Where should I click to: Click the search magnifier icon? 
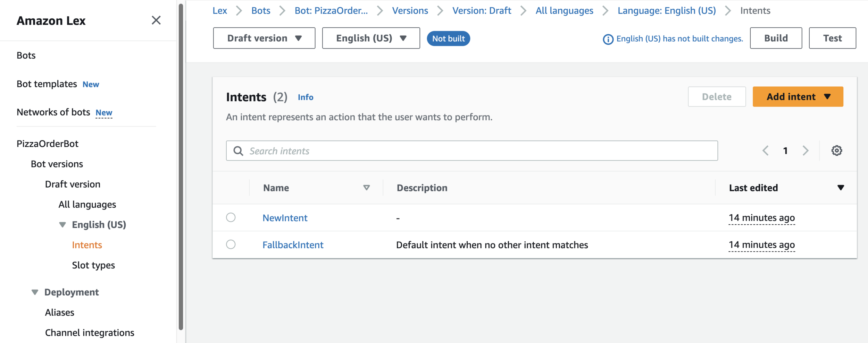click(x=238, y=151)
